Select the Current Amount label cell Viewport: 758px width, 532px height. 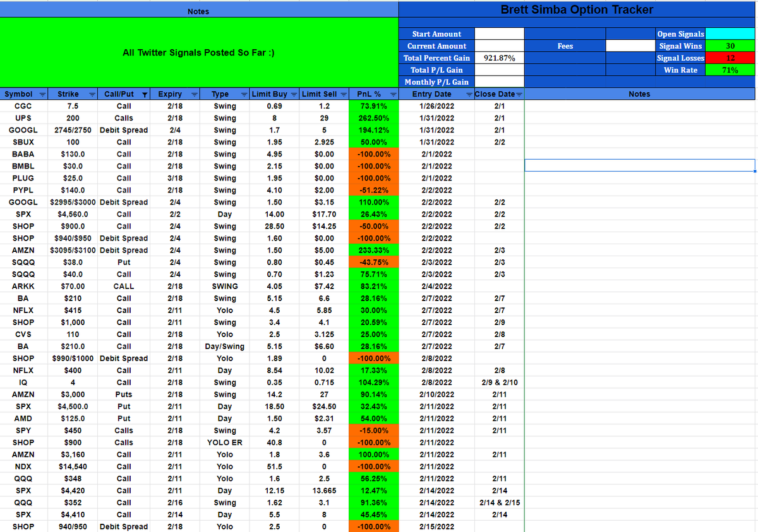[x=436, y=45]
